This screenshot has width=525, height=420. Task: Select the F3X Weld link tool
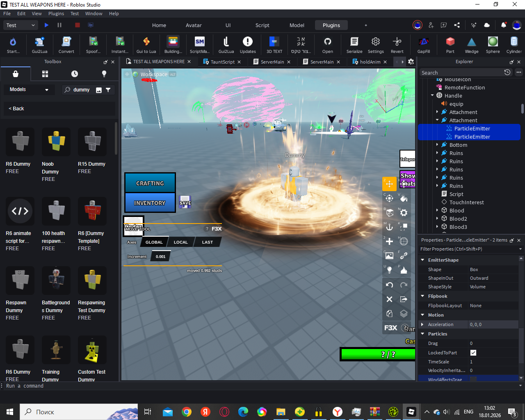tap(404, 256)
